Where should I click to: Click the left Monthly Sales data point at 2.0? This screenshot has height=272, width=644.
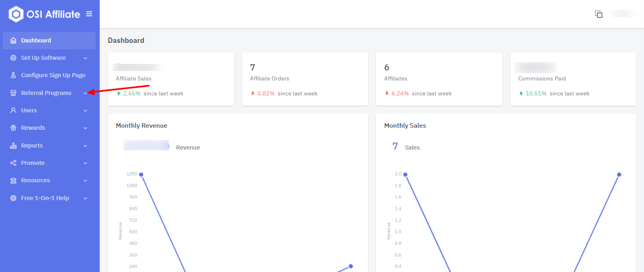(x=406, y=175)
